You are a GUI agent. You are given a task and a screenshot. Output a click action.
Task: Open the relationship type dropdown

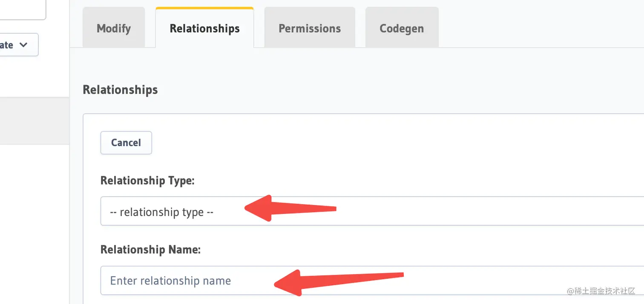pos(372,211)
